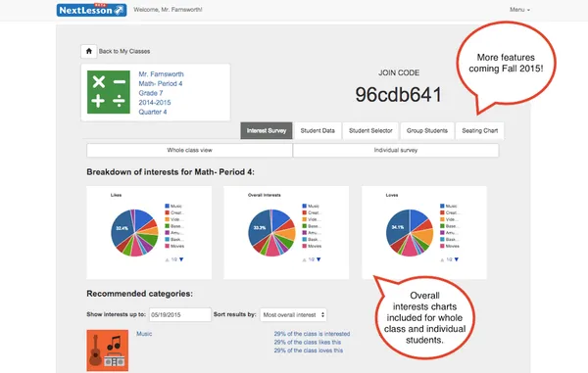588x373 pixels.
Task: Switch to the Student Data tab
Action: click(x=318, y=131)
